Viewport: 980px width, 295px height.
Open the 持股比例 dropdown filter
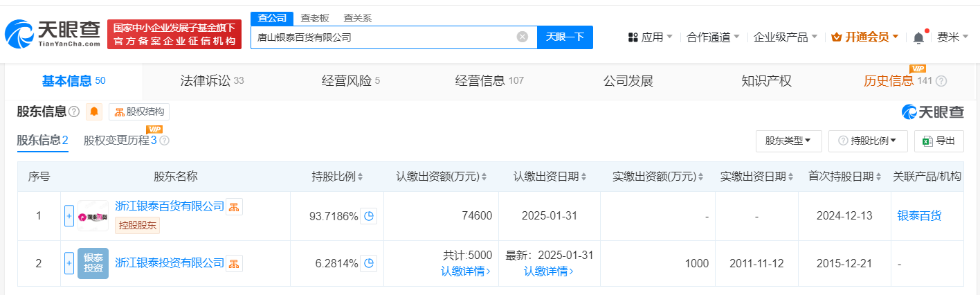(867, 141)
